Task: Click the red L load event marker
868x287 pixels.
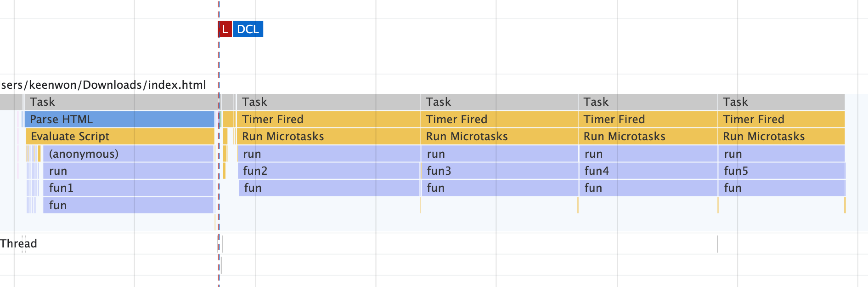Action: 225,29
